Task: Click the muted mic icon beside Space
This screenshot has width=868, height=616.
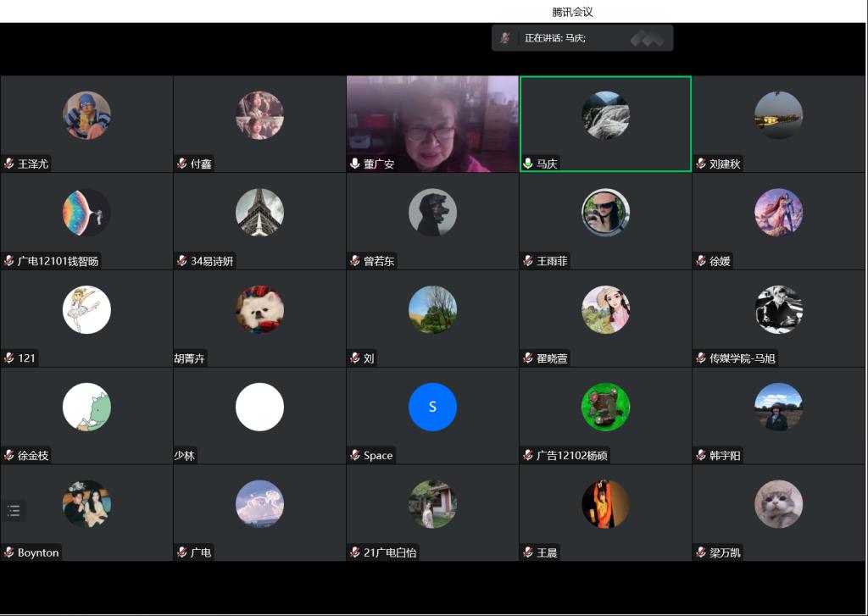Action: click(x=355, y=455)
